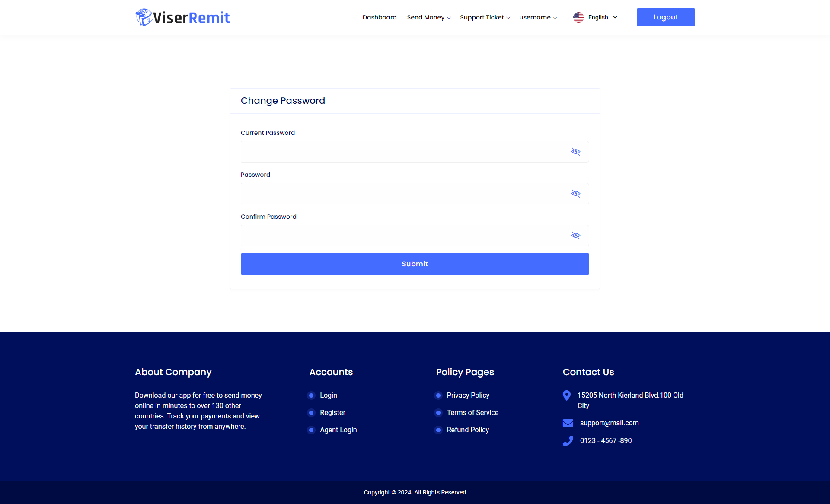Viewport: 830px width, 504px height.
Task: Click the ViserRemit logo
Action: (182, 17)
